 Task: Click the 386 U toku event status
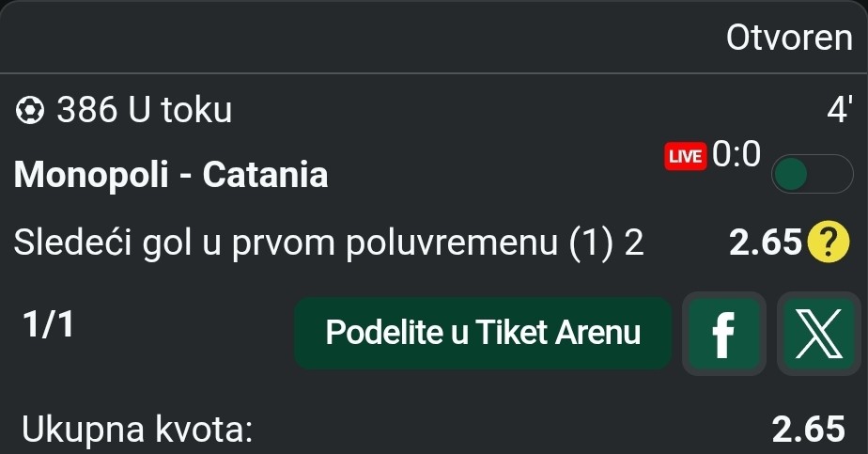144,111
